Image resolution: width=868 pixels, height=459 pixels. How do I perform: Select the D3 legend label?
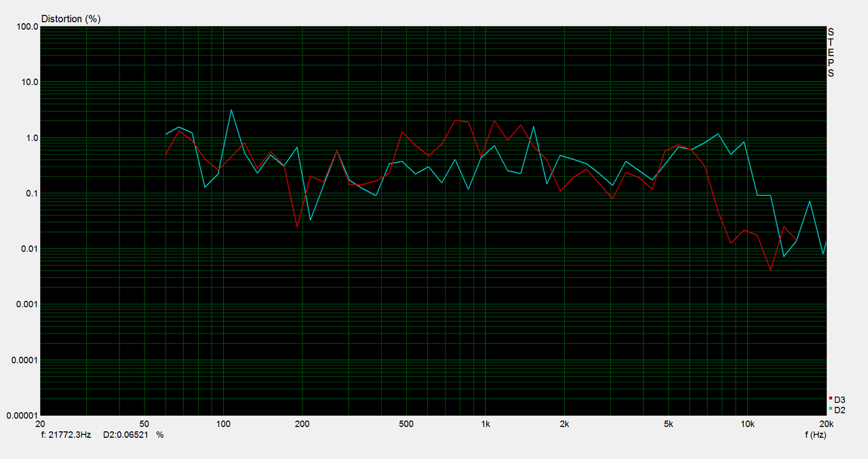[x=840, y=399]
